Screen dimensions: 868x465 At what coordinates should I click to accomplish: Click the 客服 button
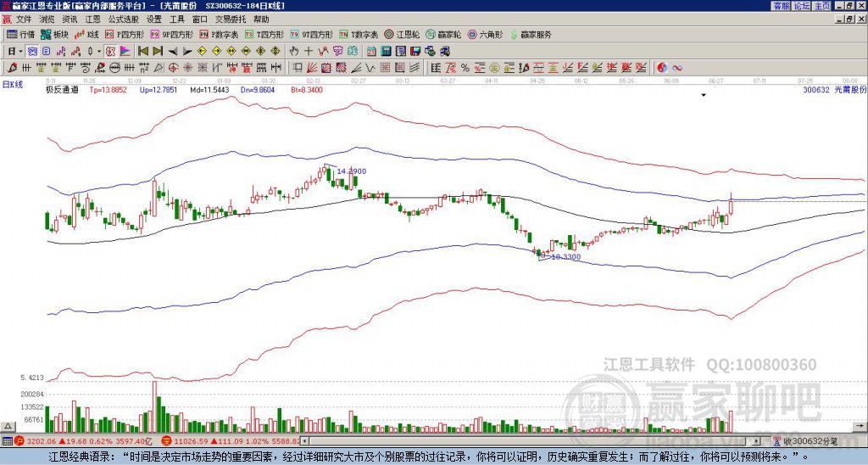781,6
